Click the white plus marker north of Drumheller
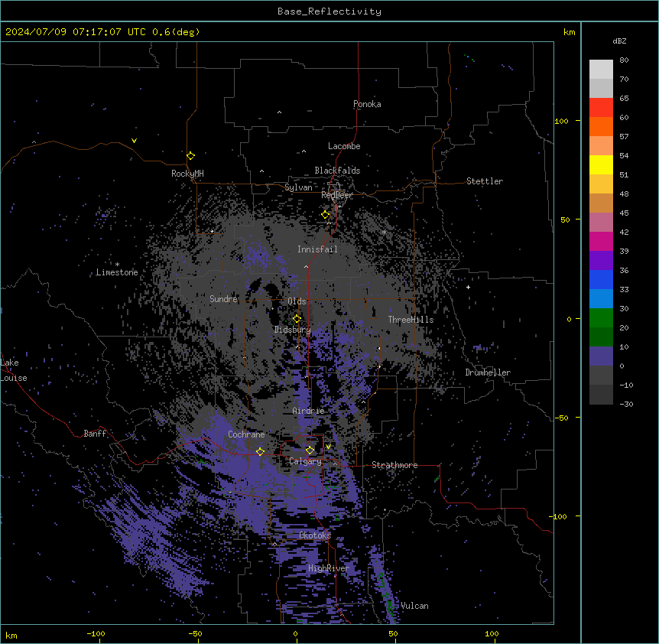This screenshot has width=659, height=644. (x=468, y=287)
